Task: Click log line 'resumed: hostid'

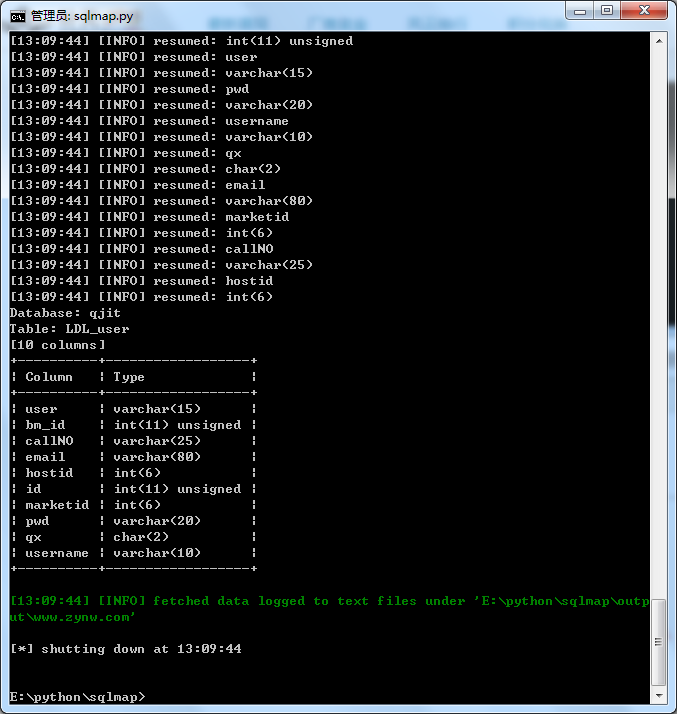Action: coord(142,280)
